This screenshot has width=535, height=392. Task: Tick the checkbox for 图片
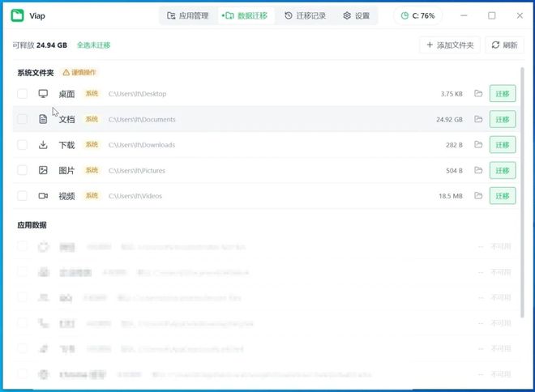23,170
